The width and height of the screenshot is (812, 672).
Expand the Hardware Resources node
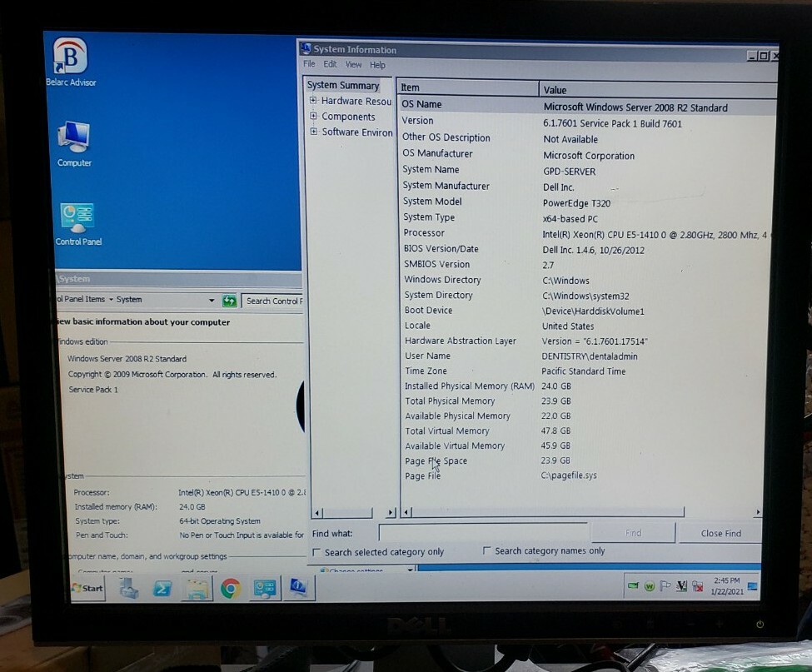pos(313,101)
